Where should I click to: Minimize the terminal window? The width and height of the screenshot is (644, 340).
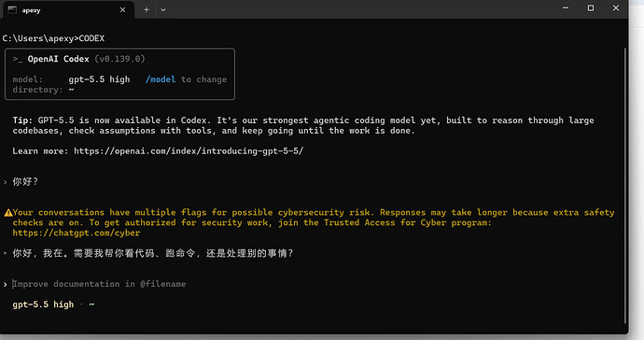coord(566,8)
